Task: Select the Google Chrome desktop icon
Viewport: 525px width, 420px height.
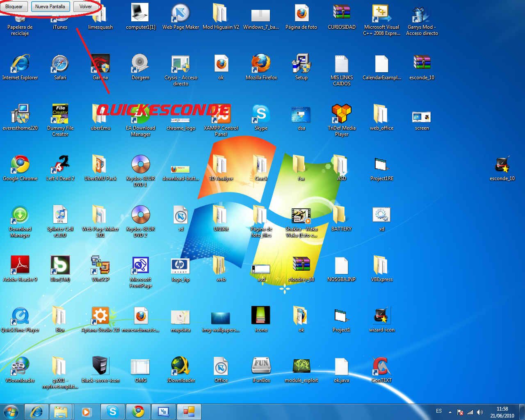Action: tap(20, 169)
